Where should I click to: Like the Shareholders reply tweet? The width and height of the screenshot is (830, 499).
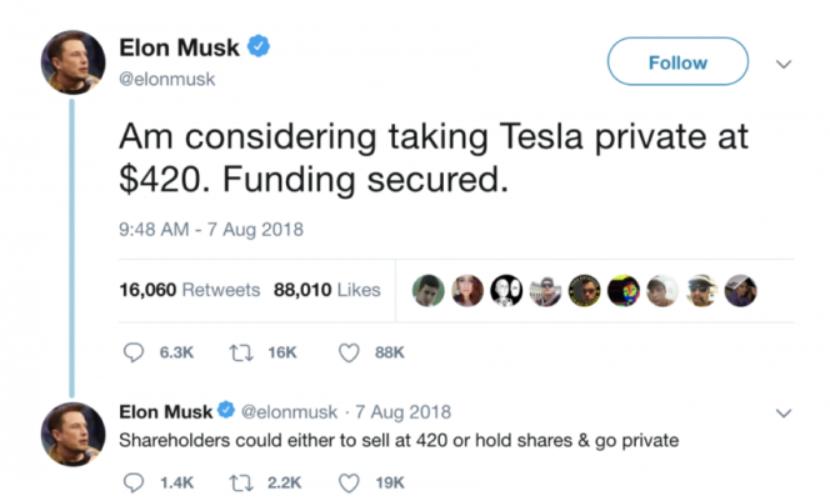[349, 483]
